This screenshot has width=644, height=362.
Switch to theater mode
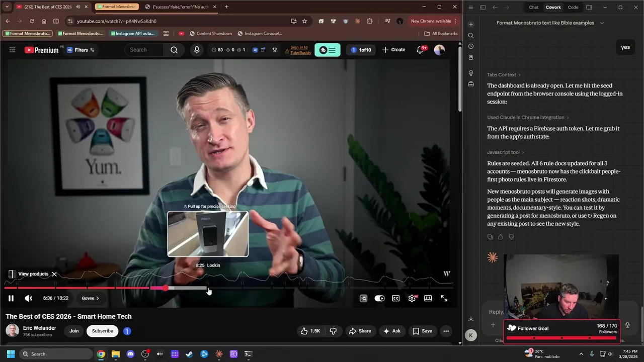point(428,298)
